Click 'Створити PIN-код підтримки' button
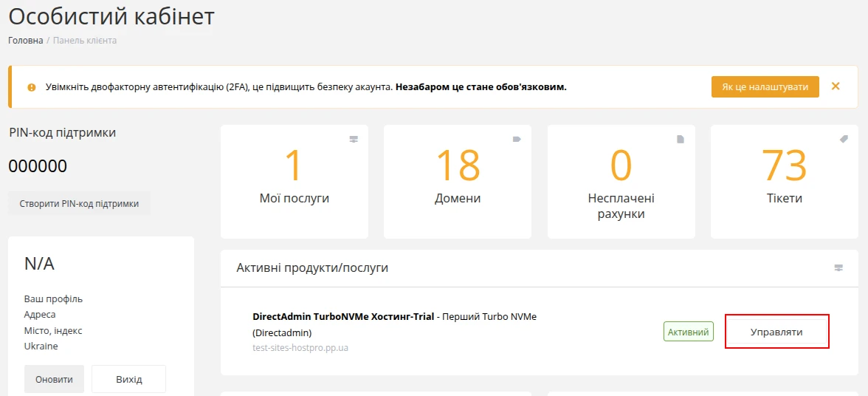Screen dimensions: 868x396 pyautogui.click(x=79, y=203)
